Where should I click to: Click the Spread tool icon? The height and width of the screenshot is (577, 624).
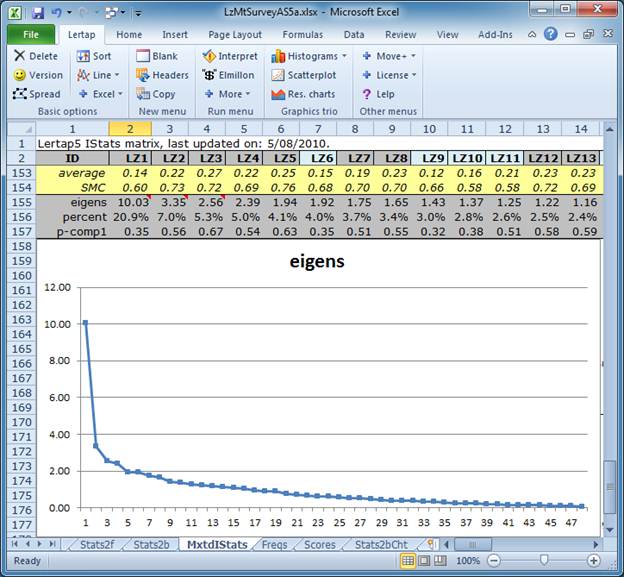[21, 94]
